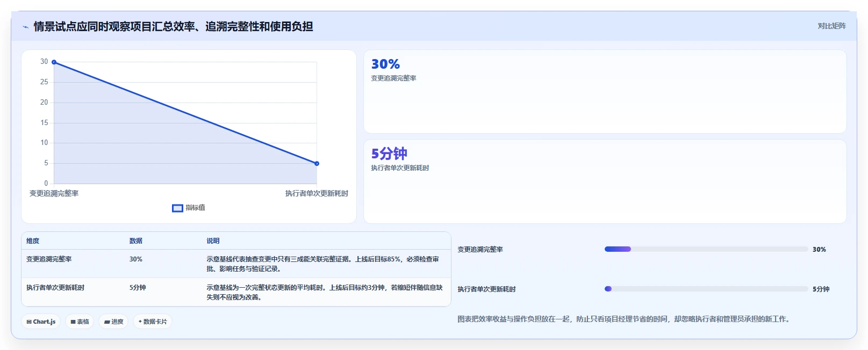This screenshot has height=350, width=868.
Task: Click the description starting 示意基线为一次完整状态更新
Action: click(x=325, y=293)
